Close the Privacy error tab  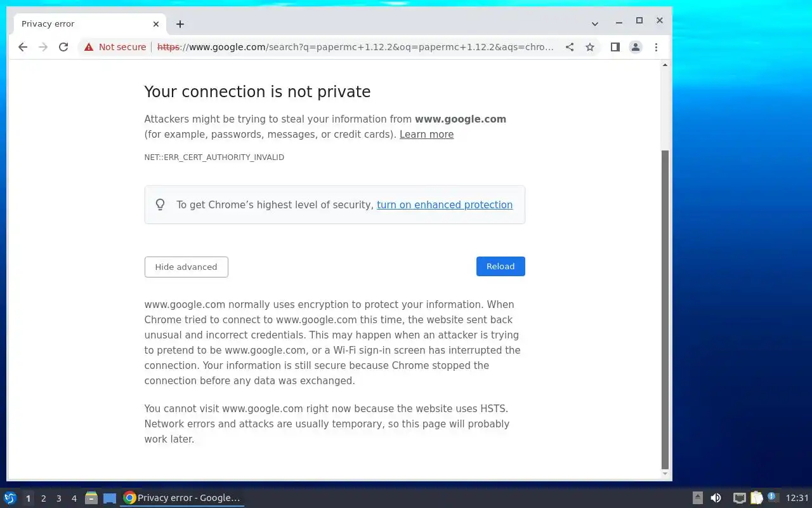(156, 24)
